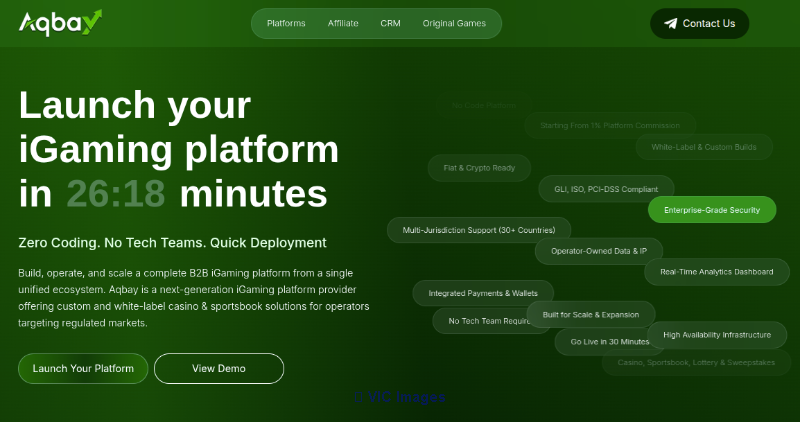Click the Real-Time Analytics Dashboard pill
This screenshot has height=422, width=800.
click(x=716, y=272)
